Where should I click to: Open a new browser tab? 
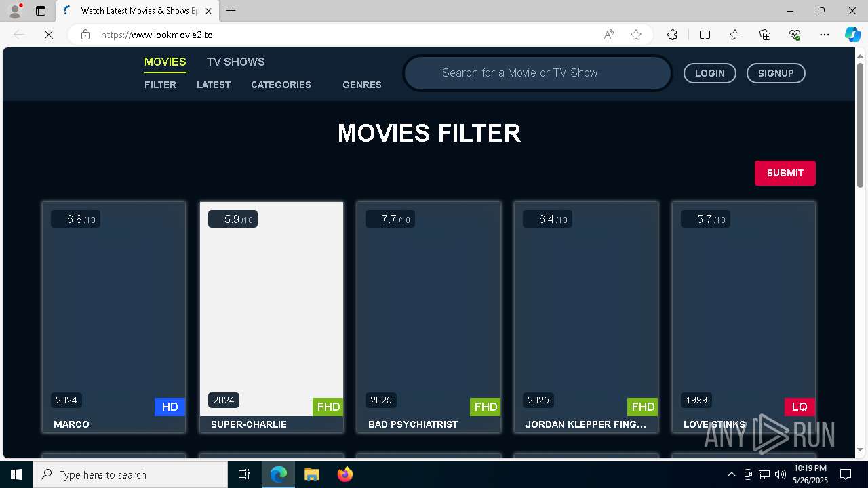pos(231,11)
